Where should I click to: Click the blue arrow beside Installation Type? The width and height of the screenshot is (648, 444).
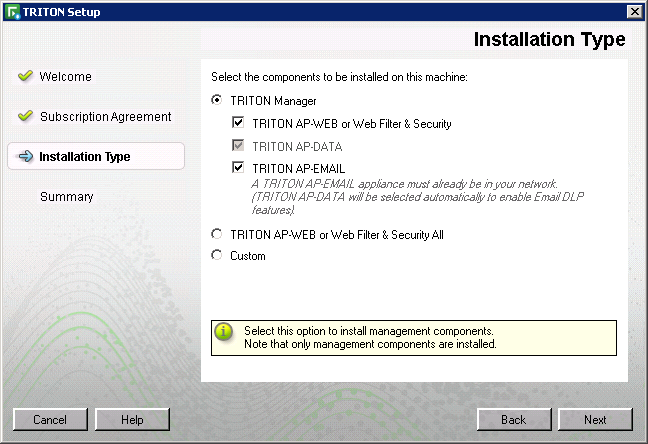point(26,156)
